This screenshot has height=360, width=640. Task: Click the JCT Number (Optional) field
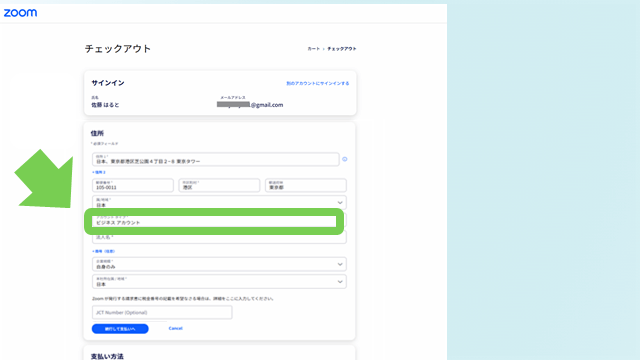point(162,313)
